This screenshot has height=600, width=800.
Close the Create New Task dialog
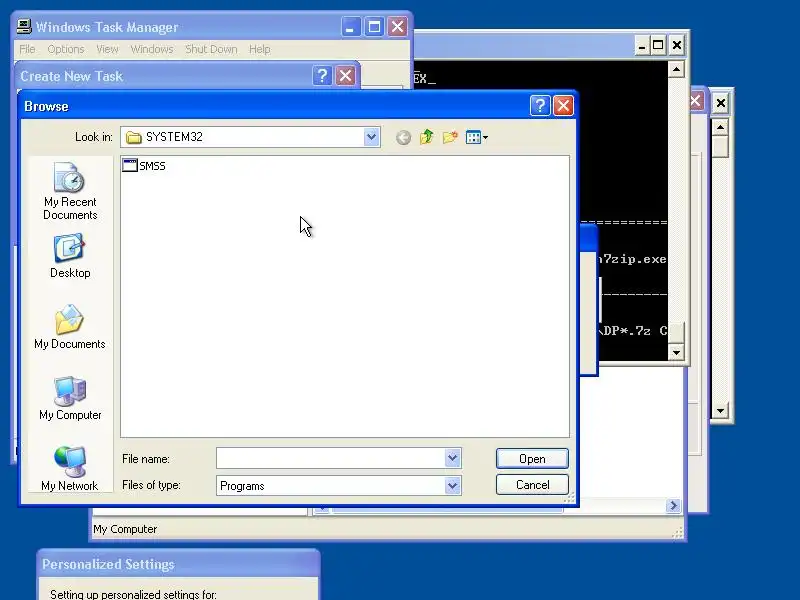click(345, 76)
